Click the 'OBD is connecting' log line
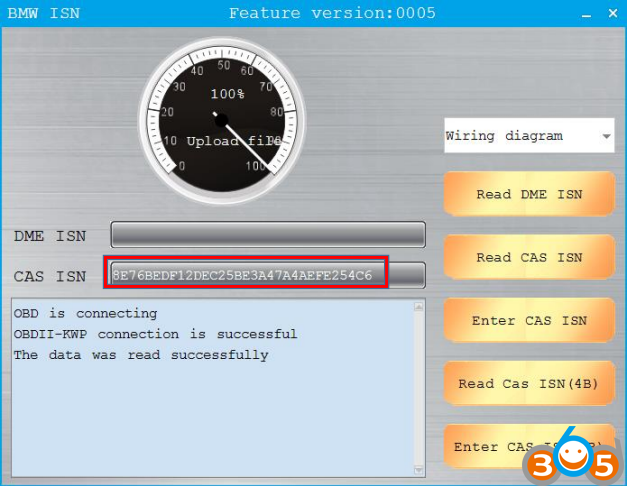 tap(85, 313)
